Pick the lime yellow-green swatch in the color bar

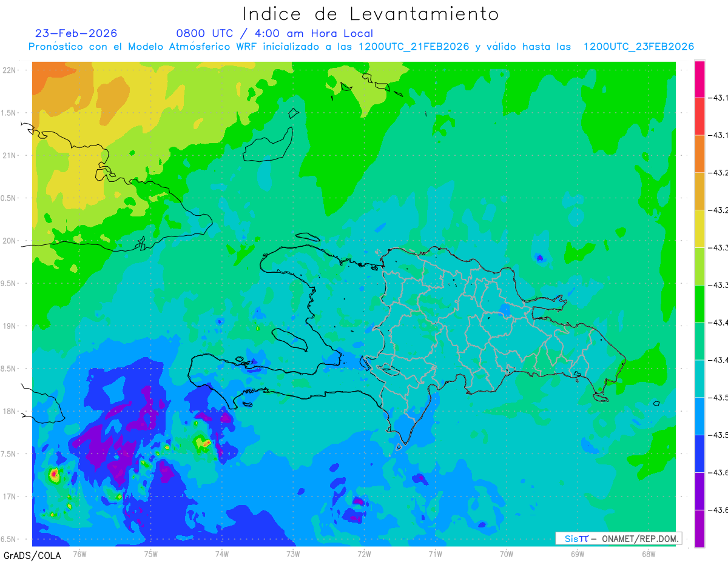[x=699, y=266]
